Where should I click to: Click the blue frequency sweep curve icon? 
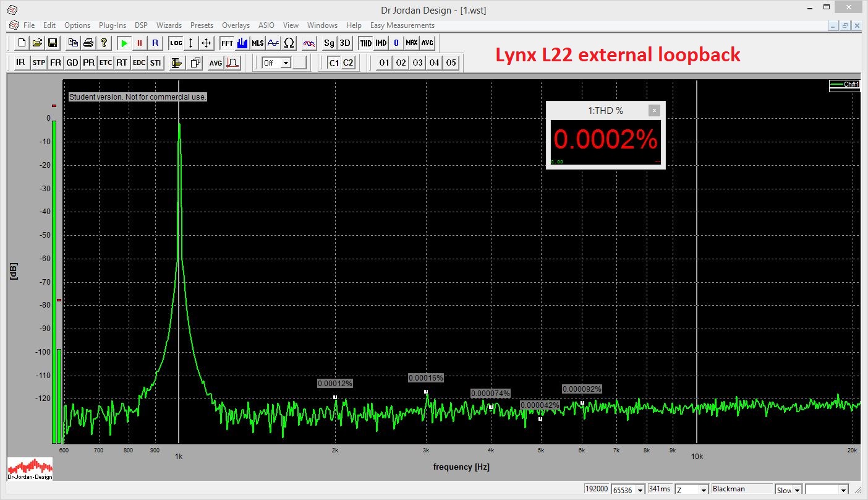tap(273, 43)
